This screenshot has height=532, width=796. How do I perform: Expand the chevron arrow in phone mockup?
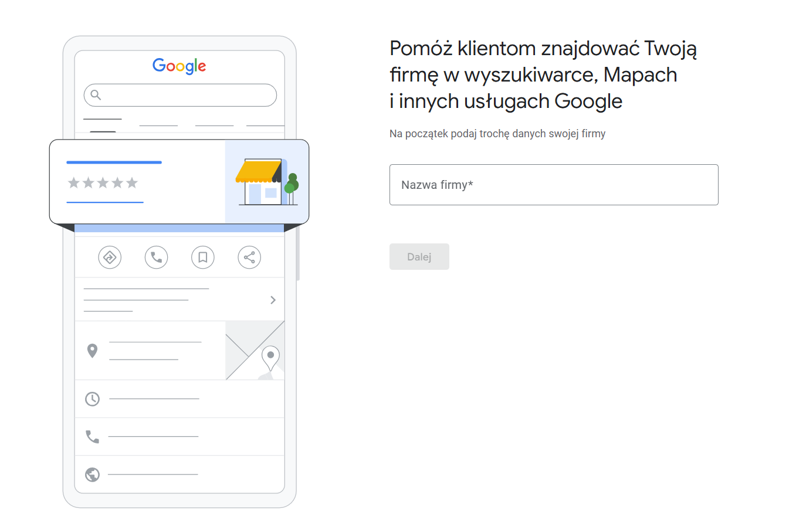(x=273, y=300)
